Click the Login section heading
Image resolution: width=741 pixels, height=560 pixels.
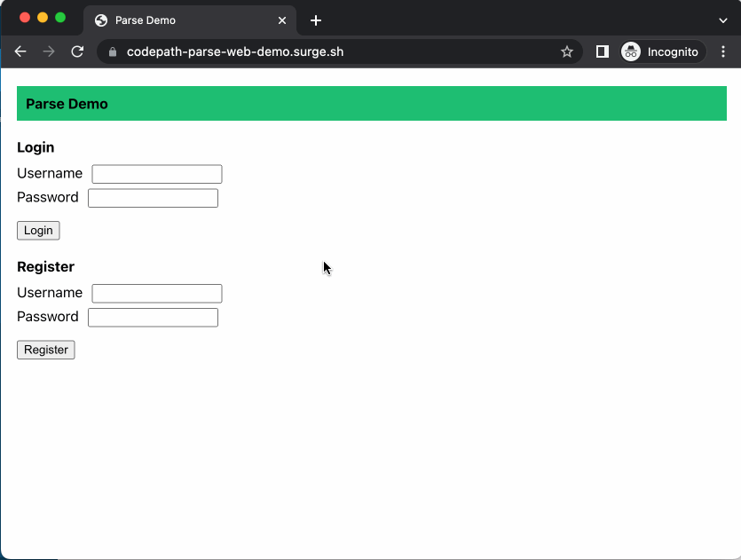35,147
